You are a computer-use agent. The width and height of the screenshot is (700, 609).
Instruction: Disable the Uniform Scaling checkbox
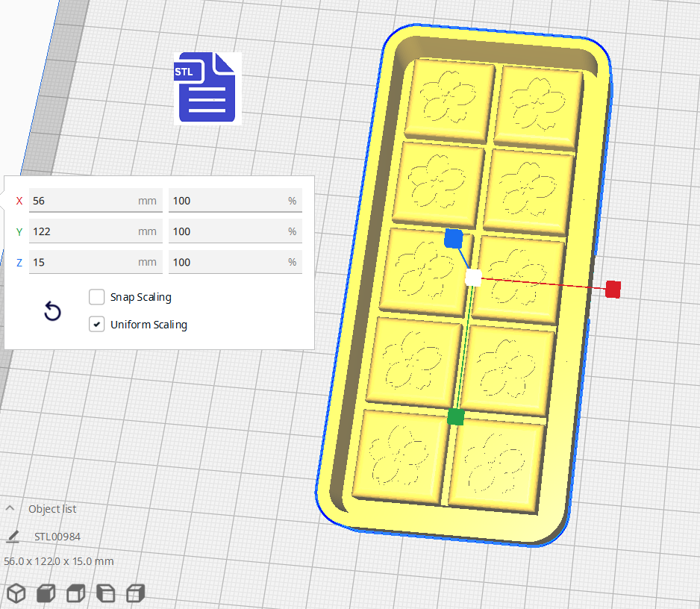(x=96, y=324)
